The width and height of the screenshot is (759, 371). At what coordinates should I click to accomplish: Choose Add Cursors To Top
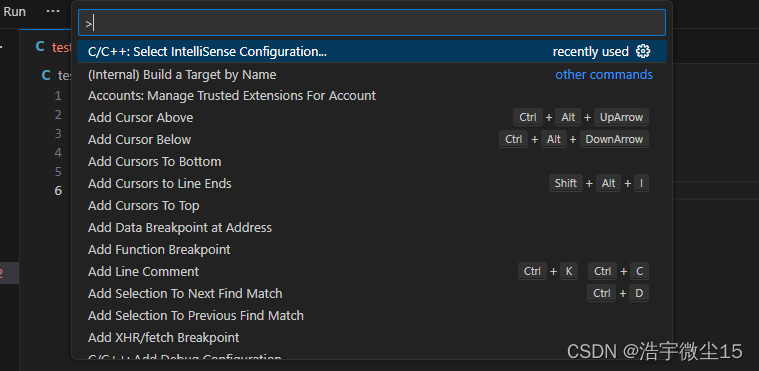(x=372, y=205)
